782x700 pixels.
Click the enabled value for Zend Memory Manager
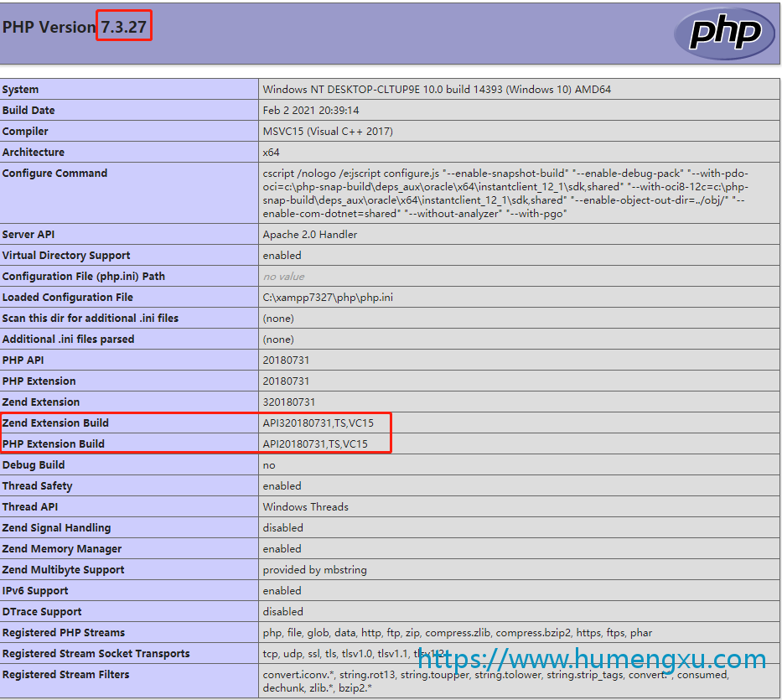[x=282, y=548]
